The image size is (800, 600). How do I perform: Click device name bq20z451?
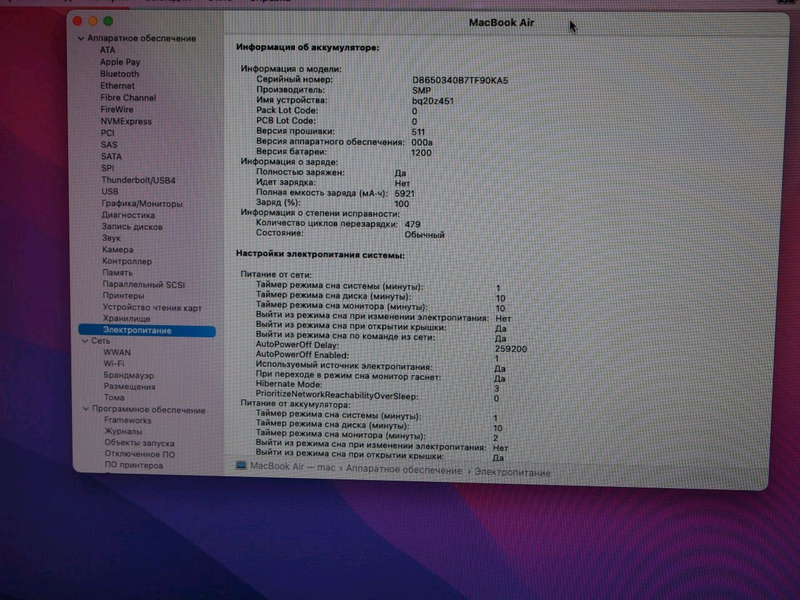click(x=433, y=101)
